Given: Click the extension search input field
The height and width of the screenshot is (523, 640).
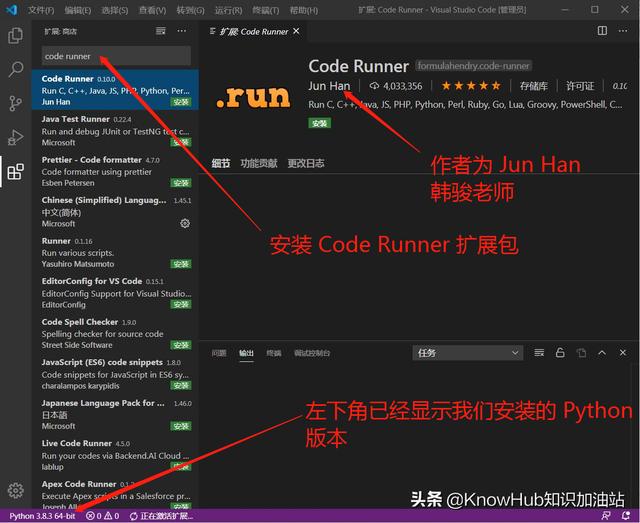Looking at the screenshot, I should [x=116, y=56].
